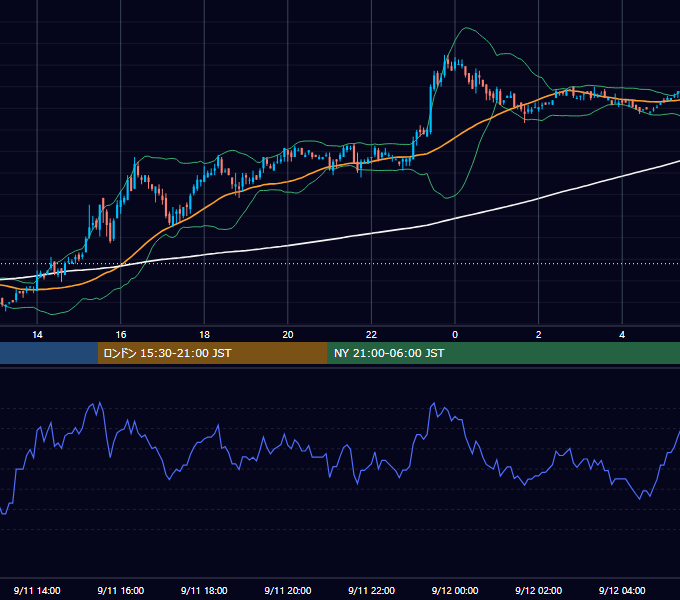Click the 9/11 14:00 indicator axis label

point(37,590)
